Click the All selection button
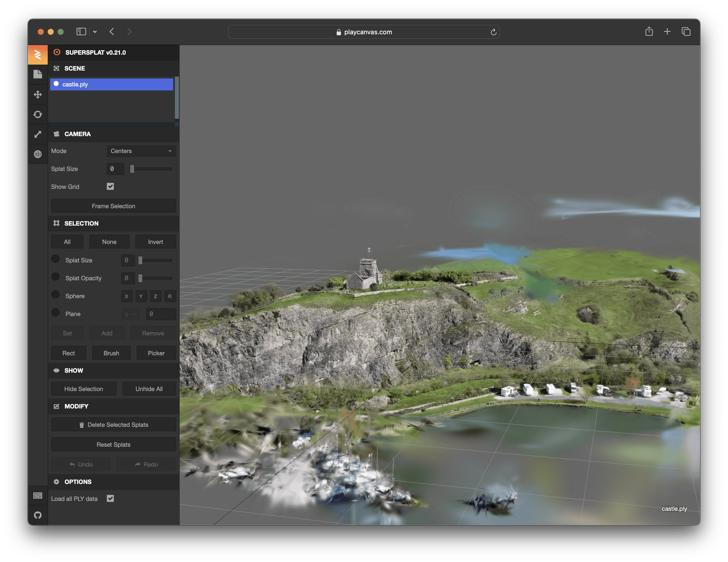The height and width of the screenshot is (562, 728). coord(67,242)
